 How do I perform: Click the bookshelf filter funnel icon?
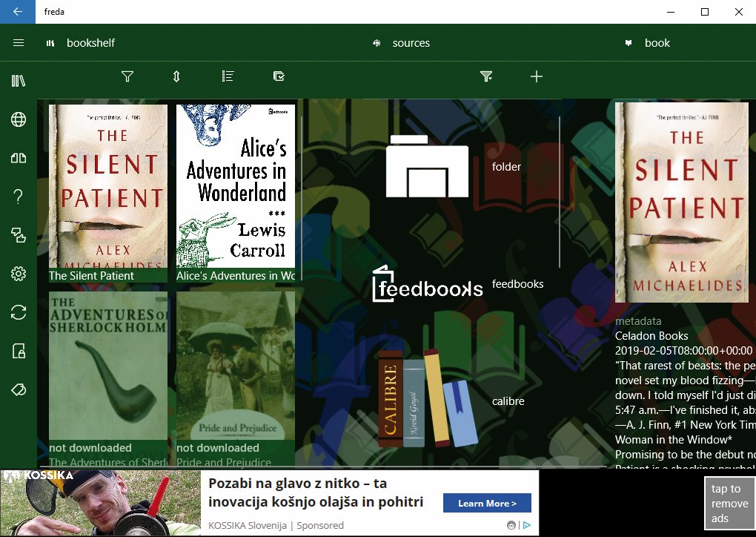[x=127, y=76]
